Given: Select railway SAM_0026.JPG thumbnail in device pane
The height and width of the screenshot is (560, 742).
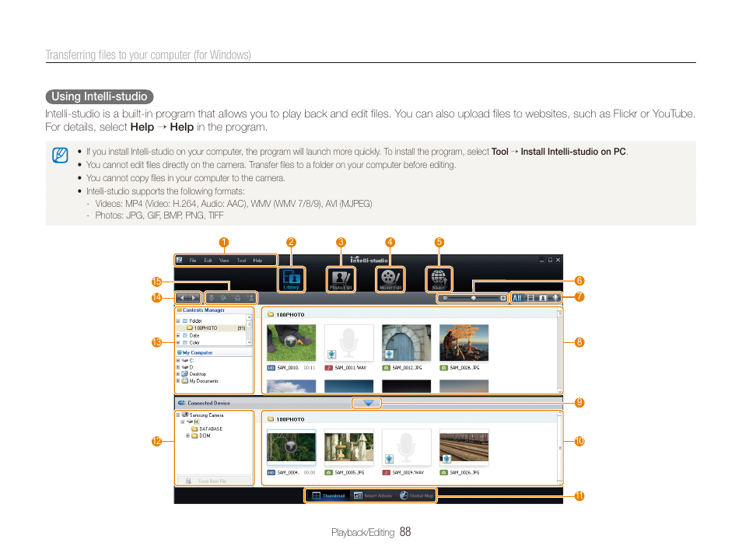Looking at the screenshot, I should 464,447.
